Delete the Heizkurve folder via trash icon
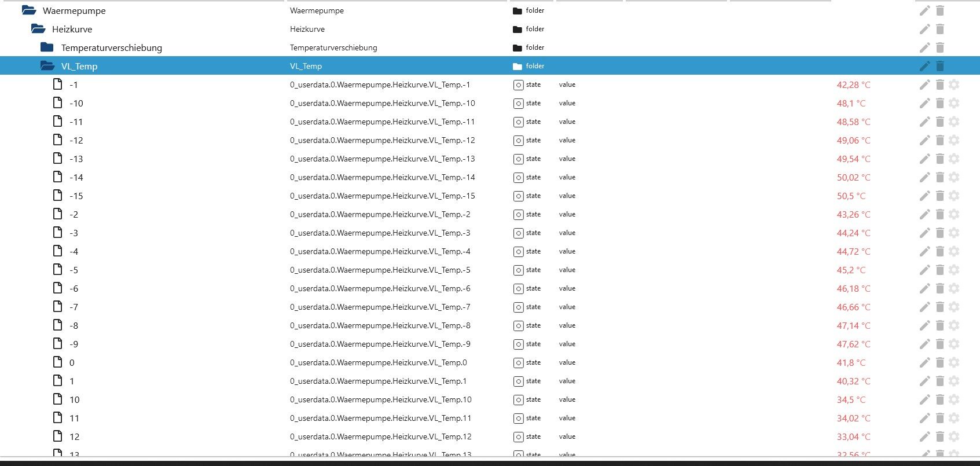Screen dimensions: 980x466 940,29
